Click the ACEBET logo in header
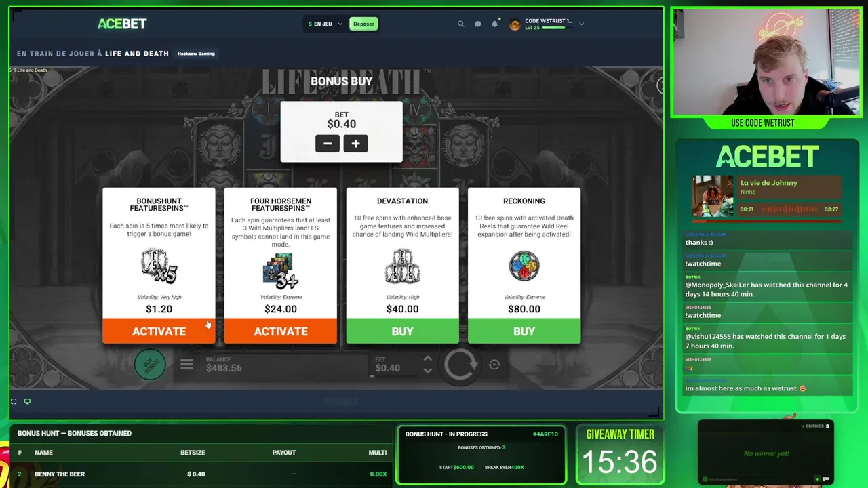Image resolution: width=868 pixels, height=488 pixels. tap(122, 24)
